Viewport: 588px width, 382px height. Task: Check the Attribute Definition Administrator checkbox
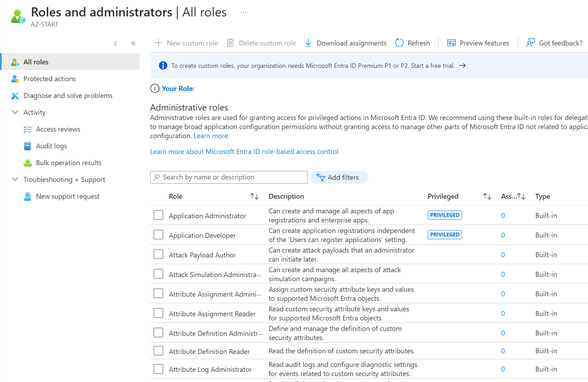[159, 333]
